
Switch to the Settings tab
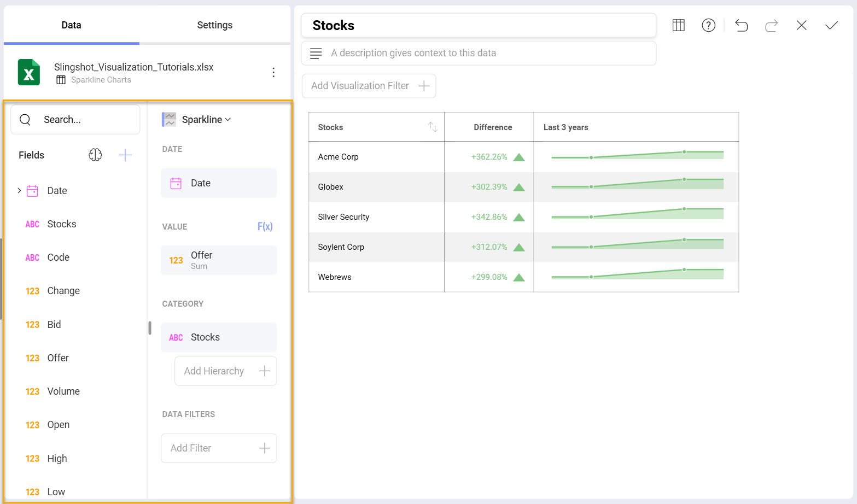point(215,25)
